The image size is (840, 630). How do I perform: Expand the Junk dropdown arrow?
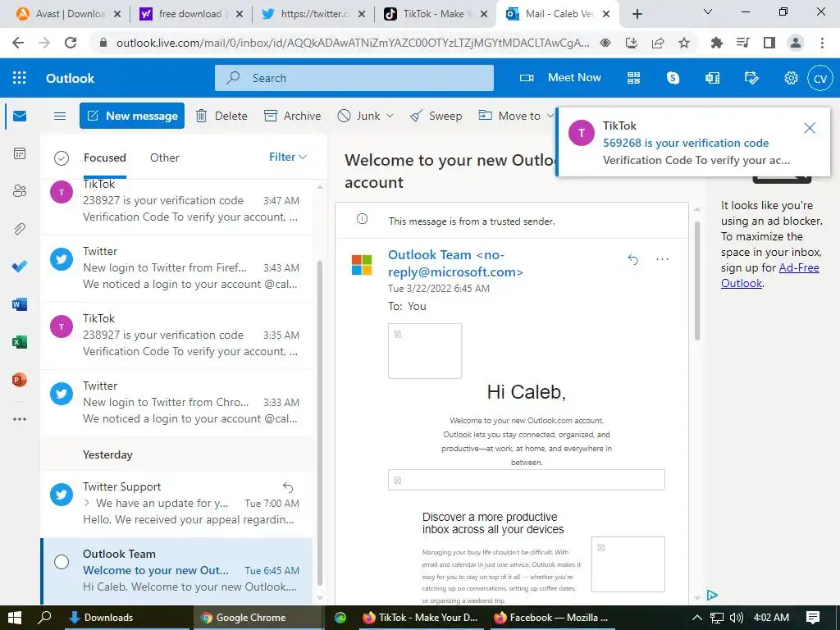(x=390, y=116)
